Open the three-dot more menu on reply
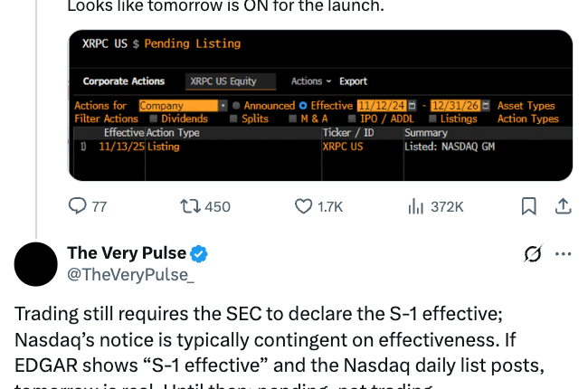This screenshot has height=389, width=588. [563, 254]
